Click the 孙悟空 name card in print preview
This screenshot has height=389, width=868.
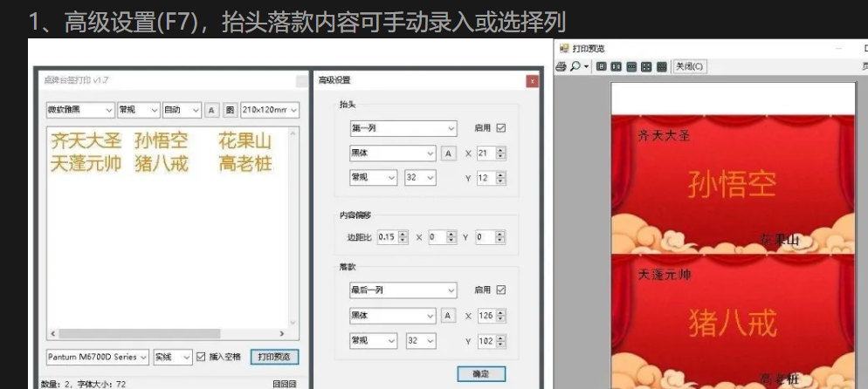coord(733,184)
